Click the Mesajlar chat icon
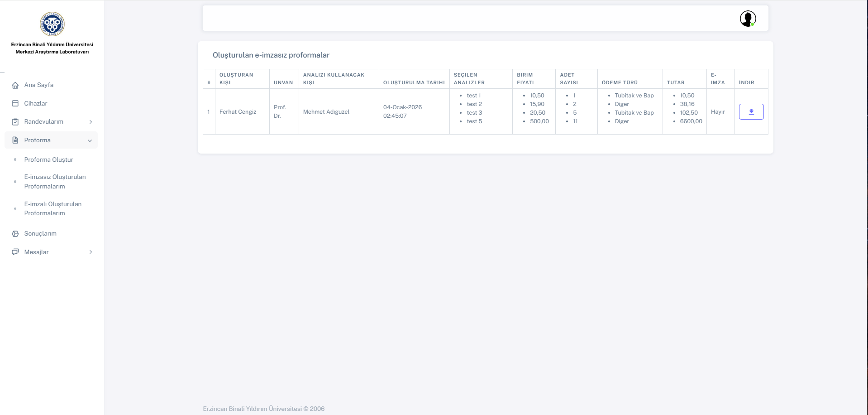868x415 pixels. tap(15, 252)
